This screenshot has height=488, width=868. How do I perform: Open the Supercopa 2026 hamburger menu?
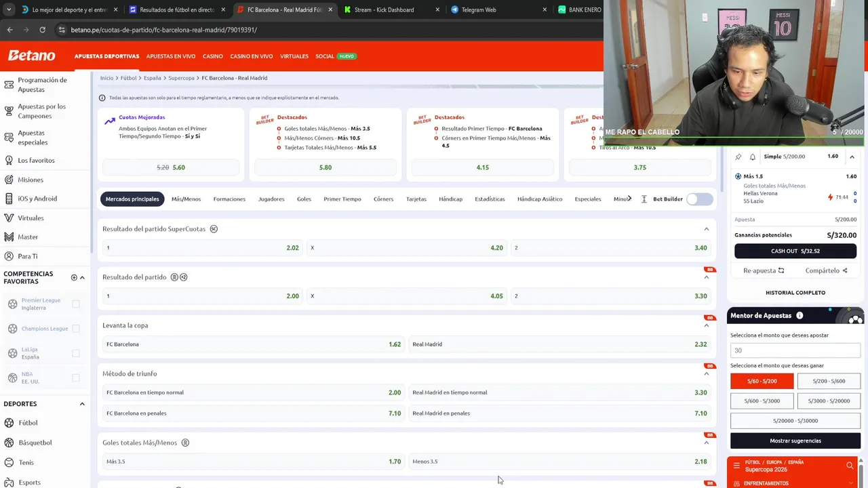coord(736,466)
